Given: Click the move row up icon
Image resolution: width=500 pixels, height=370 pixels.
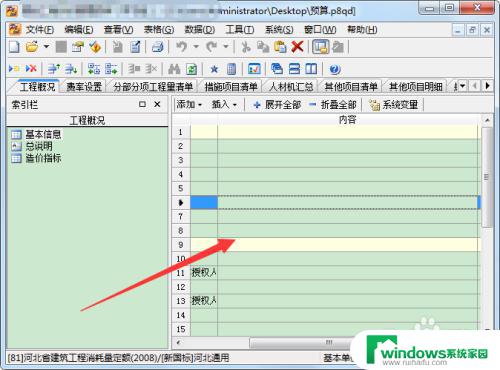Looking at the screenshot, I should 54,69.
